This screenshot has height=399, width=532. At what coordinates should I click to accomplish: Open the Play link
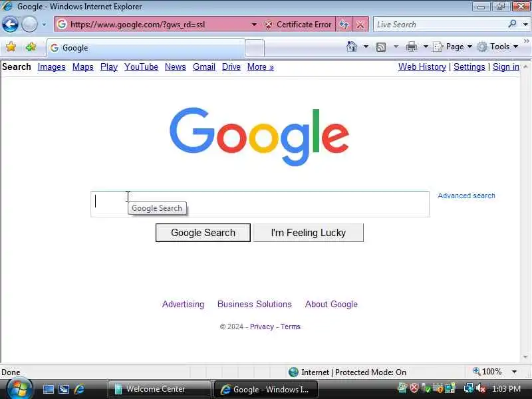109,67
